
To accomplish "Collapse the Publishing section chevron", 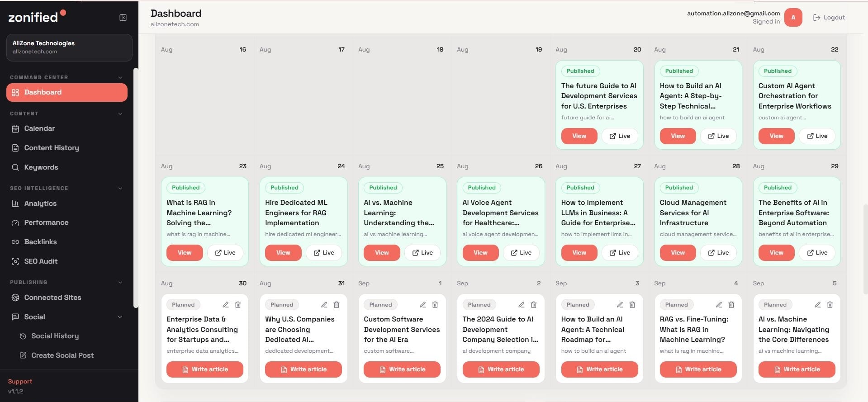I will click(x=120, y=282).
